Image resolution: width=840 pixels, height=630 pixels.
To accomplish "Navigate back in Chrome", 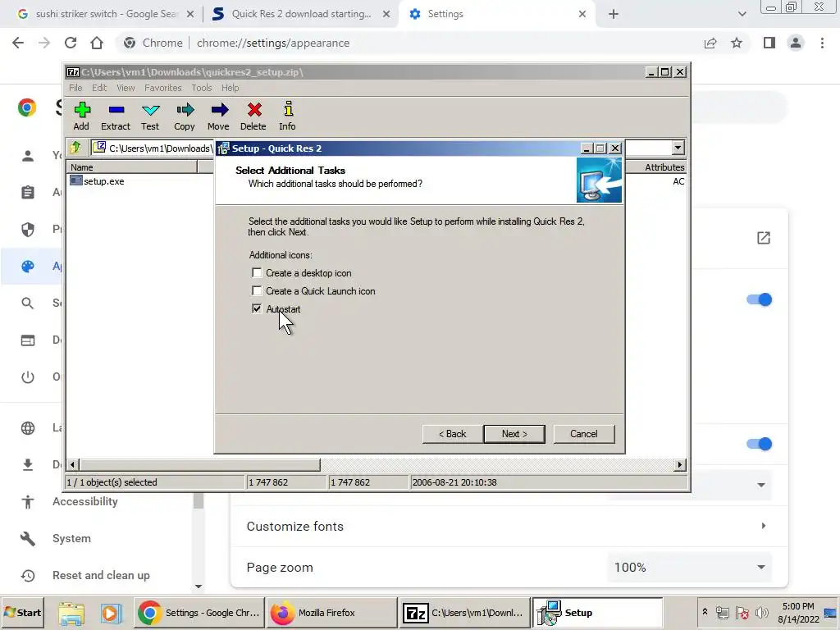I will pos(18,43).
